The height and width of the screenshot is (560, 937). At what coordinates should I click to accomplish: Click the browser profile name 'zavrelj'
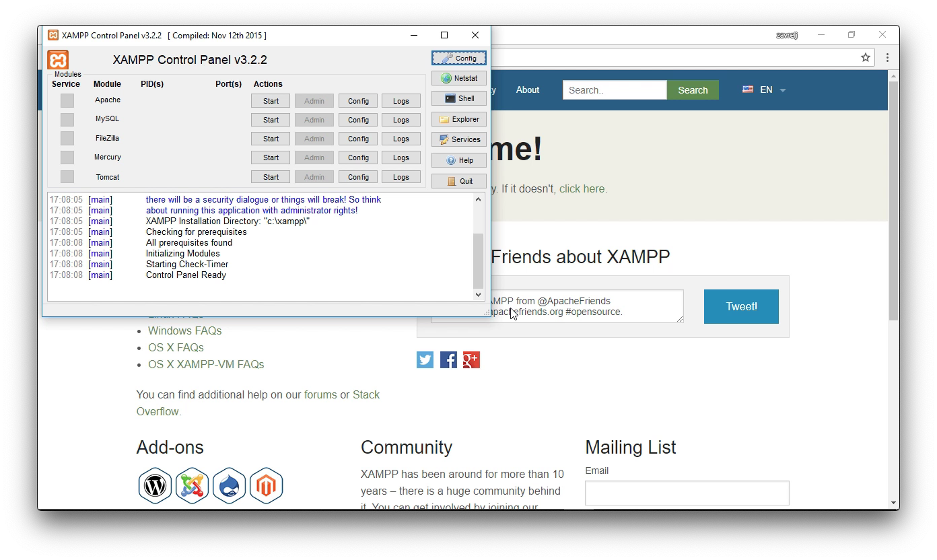pyautogui.click(x=787, y=35)
